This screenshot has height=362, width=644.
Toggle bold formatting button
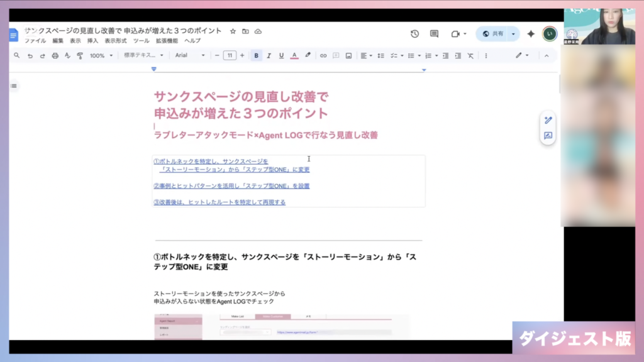pyautogui.click(x=257, y=56)
